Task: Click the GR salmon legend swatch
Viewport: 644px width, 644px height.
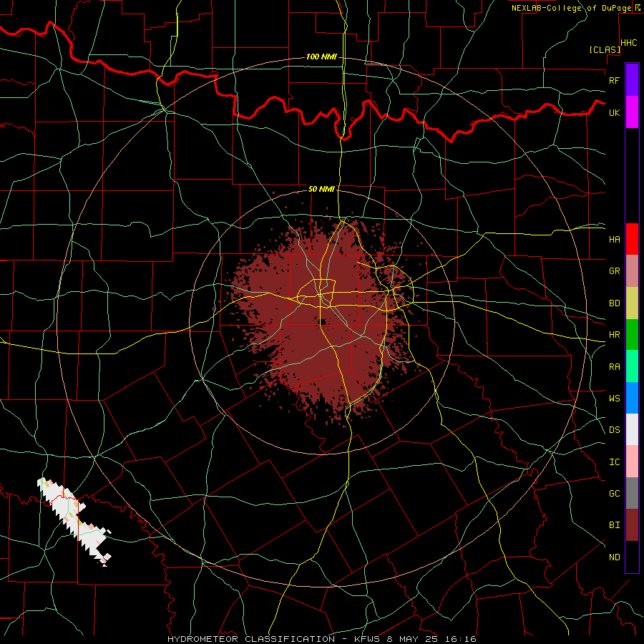Action: pyautogui.click(x=632, y=271)
